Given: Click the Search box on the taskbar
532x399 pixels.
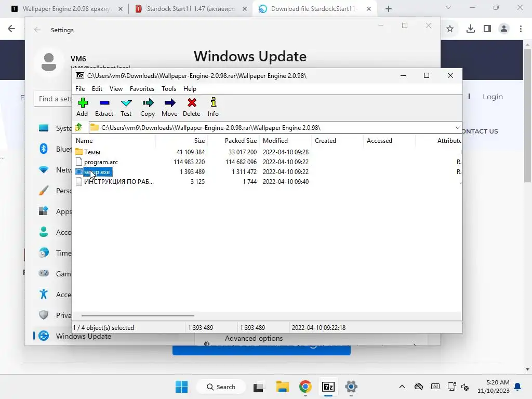Looking at the screenshot, I should click(x=221, y=387).
